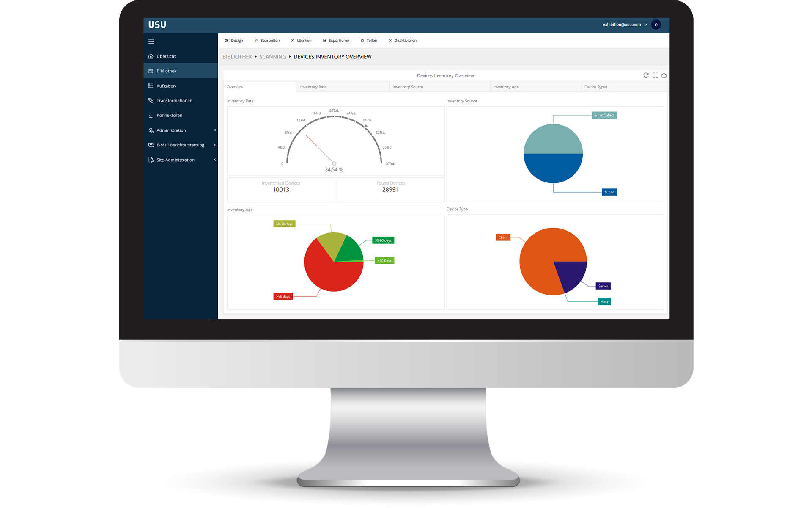Click the hamburger menu icon
The width and height of the screenshot is (812, 508).
[151, 41]
